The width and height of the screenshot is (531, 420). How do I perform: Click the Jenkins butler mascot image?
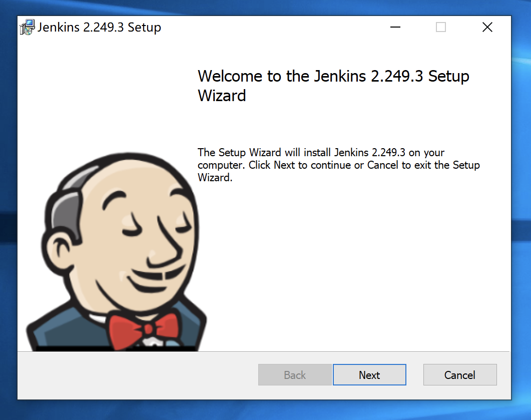pos(116,252)
